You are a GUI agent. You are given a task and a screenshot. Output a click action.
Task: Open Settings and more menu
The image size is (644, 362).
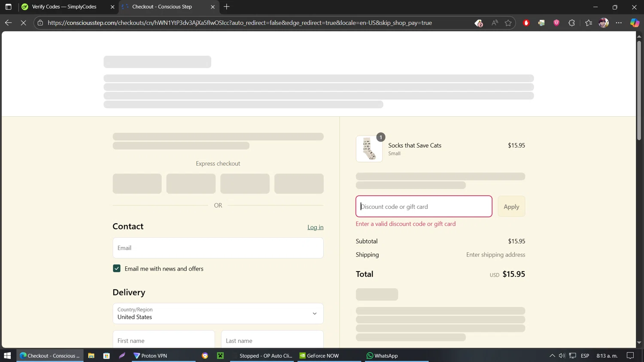(x=619, y=23)
